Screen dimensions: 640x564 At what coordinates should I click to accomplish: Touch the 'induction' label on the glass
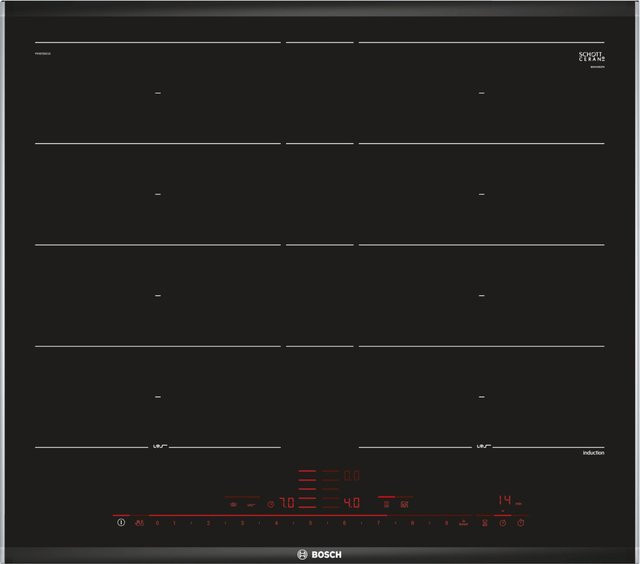[593, 453]
